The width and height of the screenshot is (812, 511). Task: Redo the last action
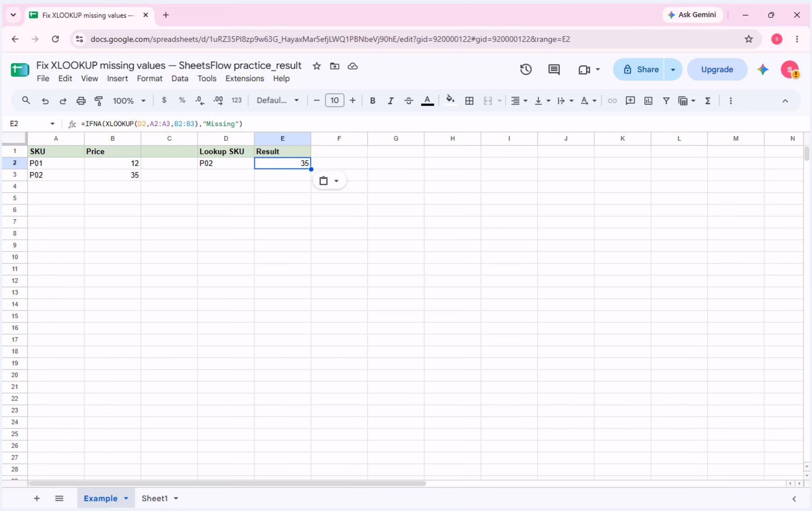pyautogui.click(x=63, y=101)
